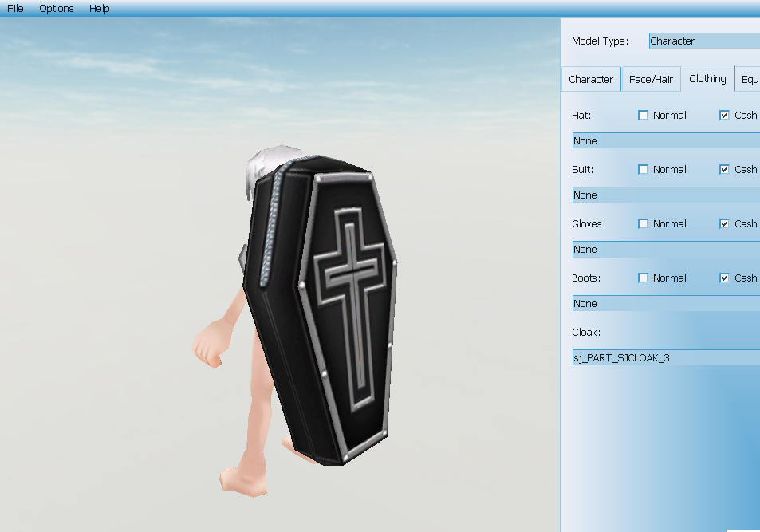This screenshot has width=760, height=532.
Task: Expand the Suit selection dropdown
Action: tap(666, 195)
